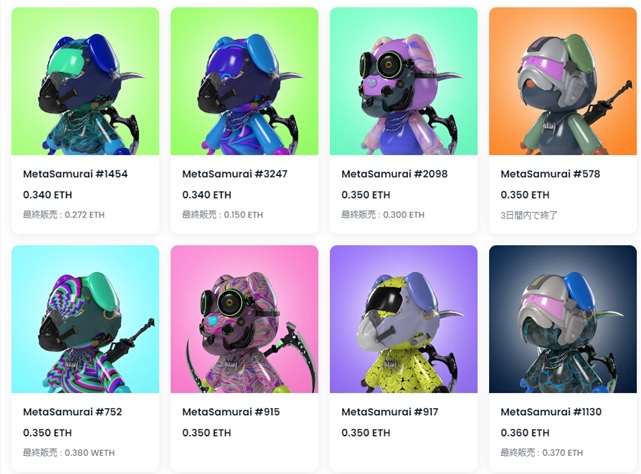This screenshot has width=641, height=474.
Task: Click the MetaSamurai #915 title
Action: (231, 412)
